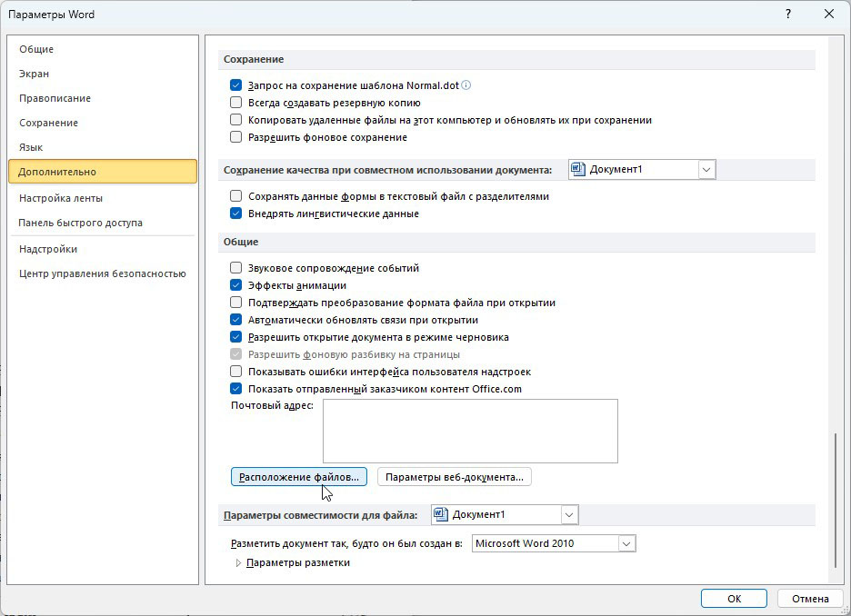Image resolution: width=851 pixels, height=616 pixels.
Task: Switch to 'Правописание' category
Action: pos(55,98)
